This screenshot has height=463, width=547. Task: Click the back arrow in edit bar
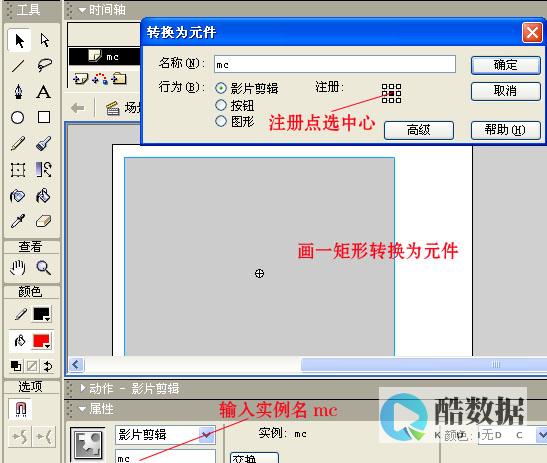[x=77, y=108]
